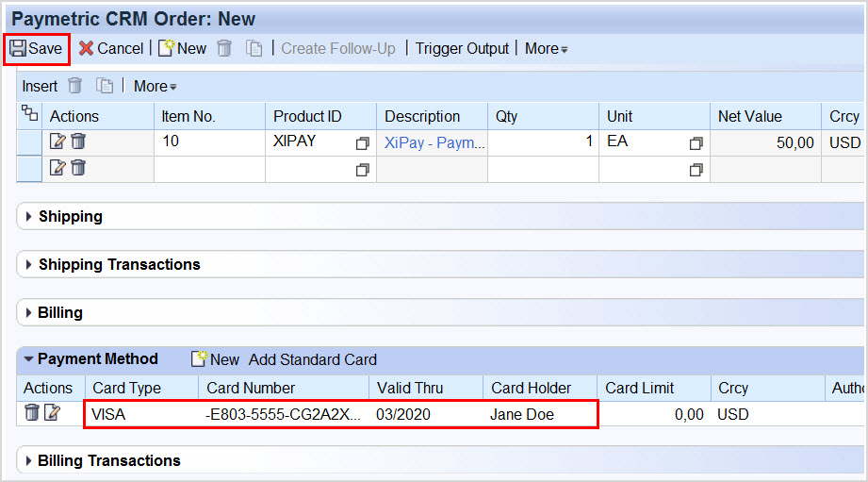
Task: Select the empty second row selector
Action: (30, 169)
